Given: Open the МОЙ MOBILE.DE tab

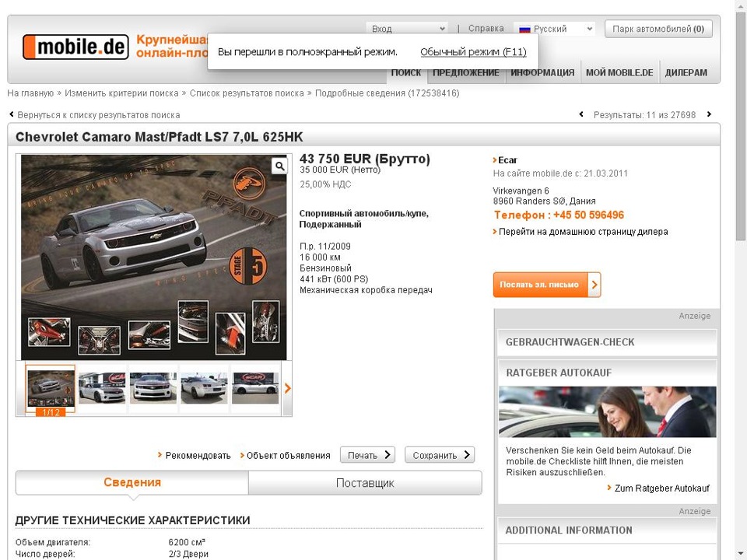Looking at the screenshot, I should click(619, 72).
